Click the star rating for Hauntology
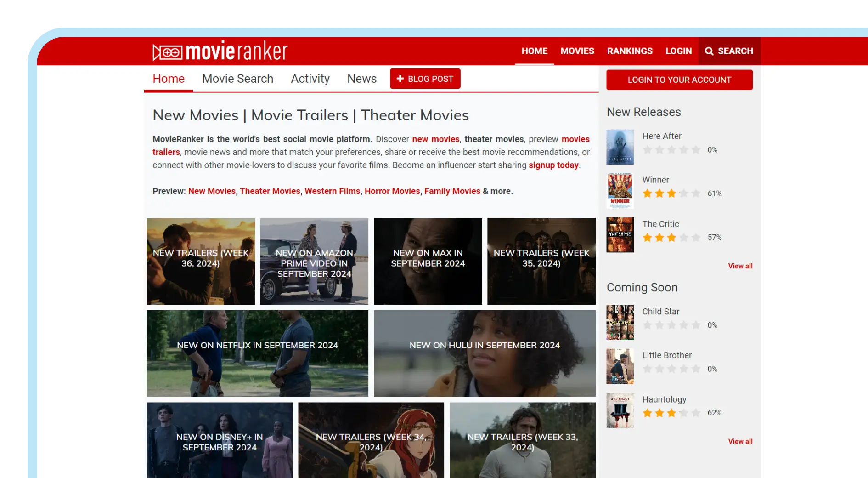Image resolution: width=868 pixels, height=478 pixels. (671, 413)
